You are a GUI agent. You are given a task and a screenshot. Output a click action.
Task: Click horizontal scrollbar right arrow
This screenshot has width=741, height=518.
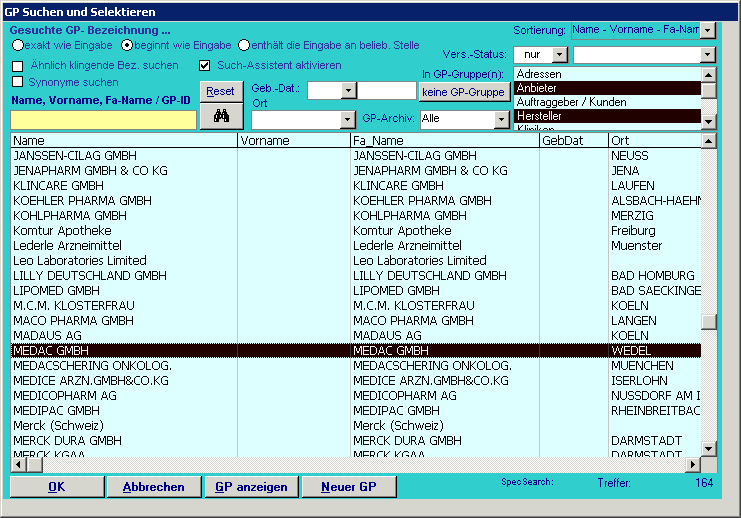(693, 465)
